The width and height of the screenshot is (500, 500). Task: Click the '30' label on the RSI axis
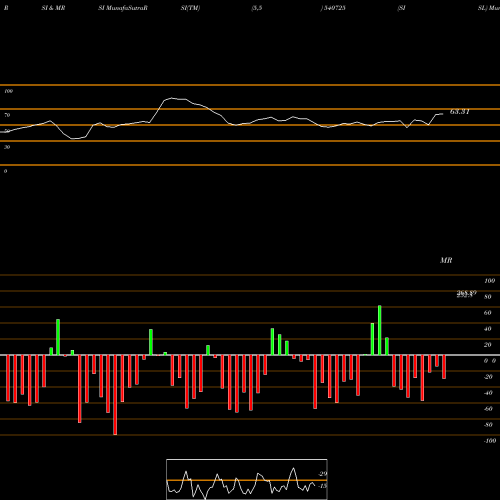coord(7,147)
